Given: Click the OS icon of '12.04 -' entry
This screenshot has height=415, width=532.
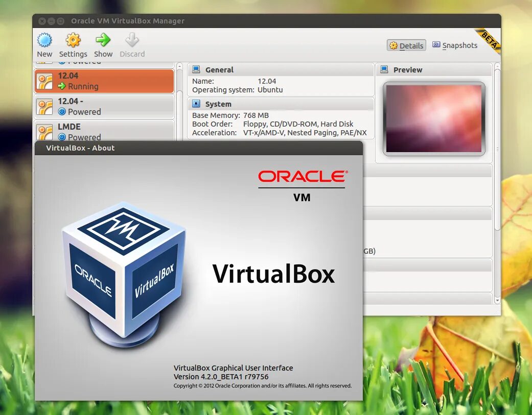Looking at the screenshot, I should tap(45, 107).
